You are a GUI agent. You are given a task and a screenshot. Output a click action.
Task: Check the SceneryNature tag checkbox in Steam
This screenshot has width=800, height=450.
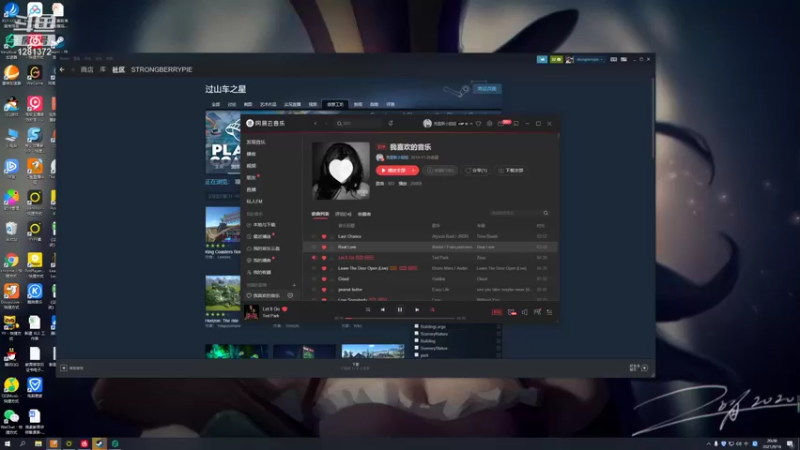click(417, 333)
